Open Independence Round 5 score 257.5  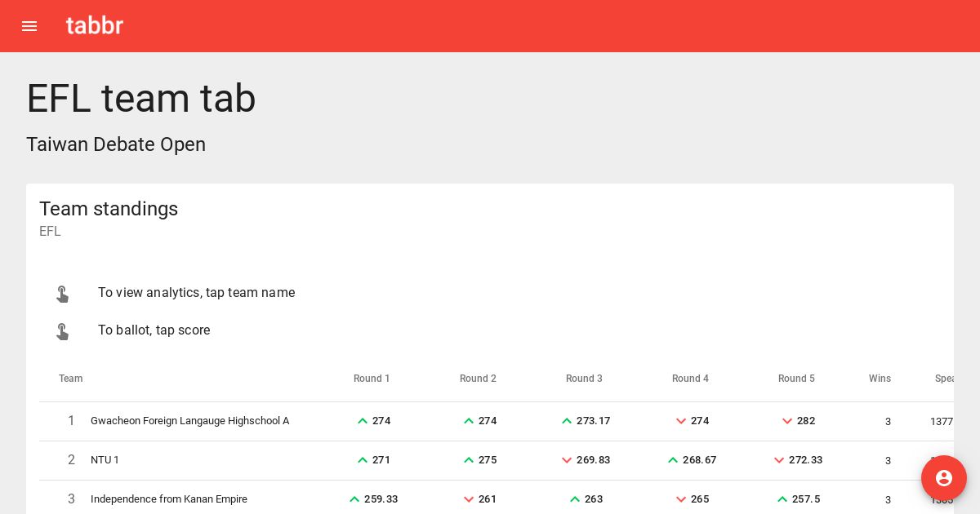[806, 499]
